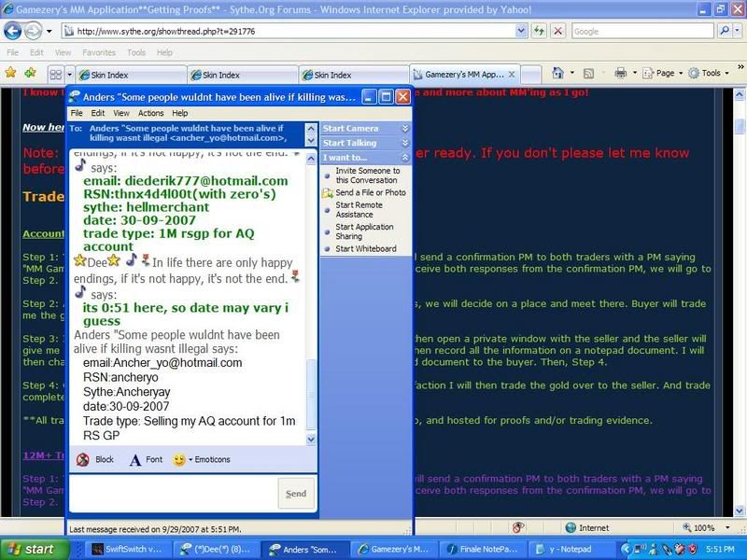
Task: Click Add to Favorites star-plus icon
Action: tap(31, 73)
